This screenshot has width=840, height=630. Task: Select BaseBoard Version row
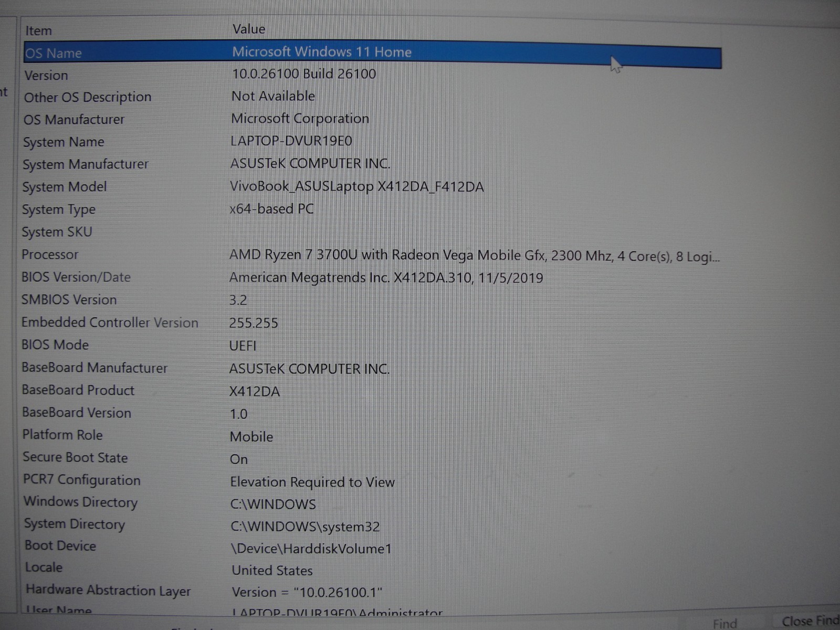tap(77, 413)
